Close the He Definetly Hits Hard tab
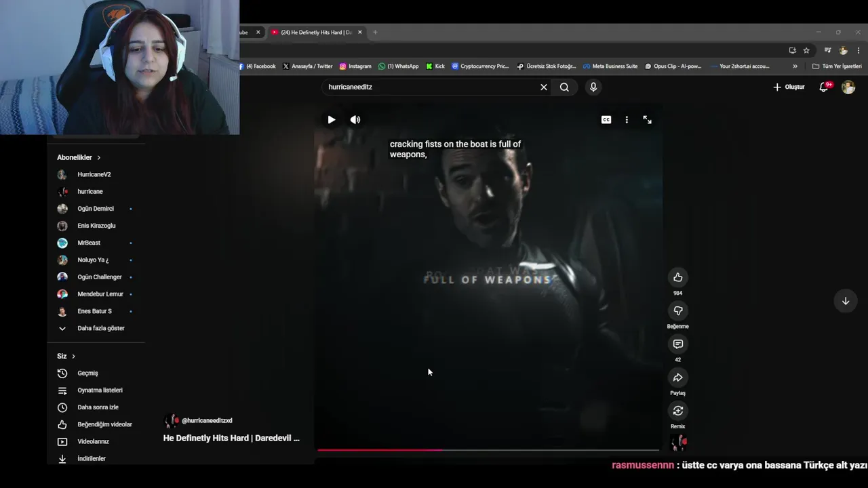This screenshot has height=488, width=868. point(360,32)
